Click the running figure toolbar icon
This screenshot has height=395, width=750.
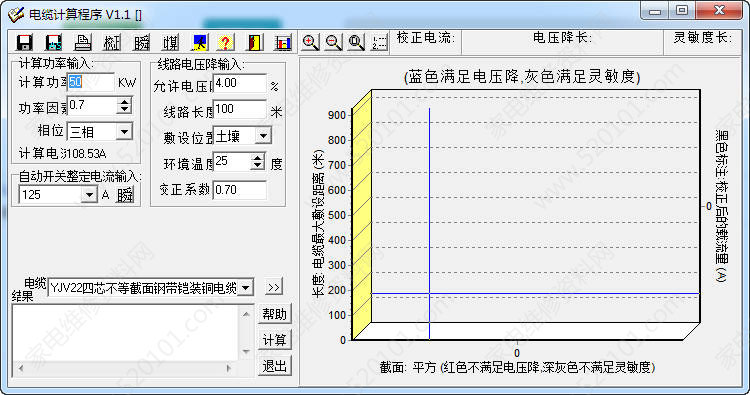pos(199,43)
